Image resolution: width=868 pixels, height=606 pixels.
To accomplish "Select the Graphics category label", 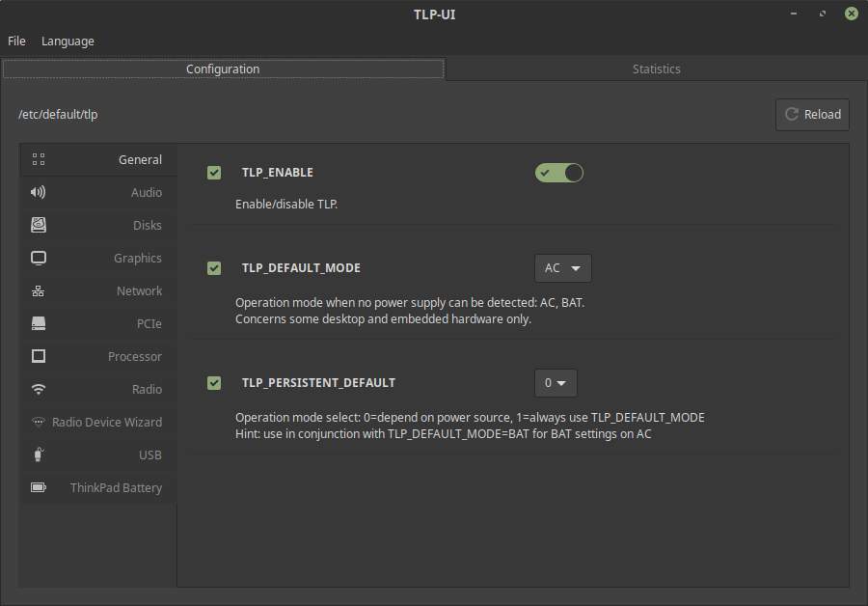I will click(137, 259).
